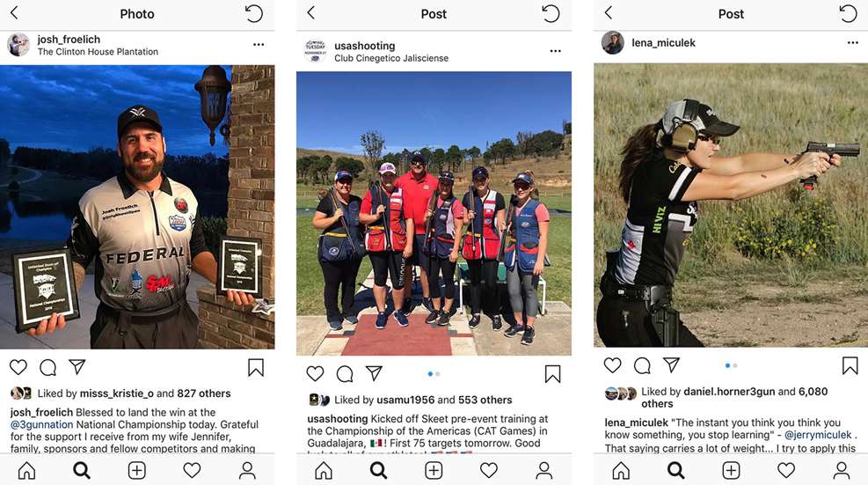The height and width of the screenshot is (485, 868).
Task: Open the Search tab in the middle screen
Action: pyautogui.click(x=379, y=471)
